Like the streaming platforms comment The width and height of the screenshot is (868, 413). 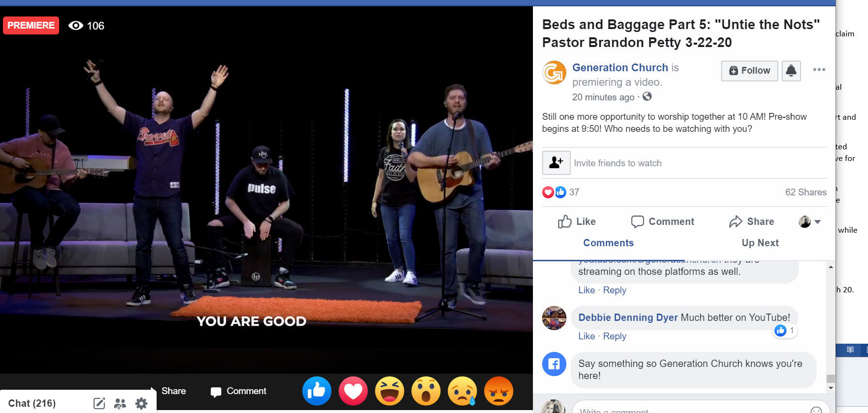point(586,290)
